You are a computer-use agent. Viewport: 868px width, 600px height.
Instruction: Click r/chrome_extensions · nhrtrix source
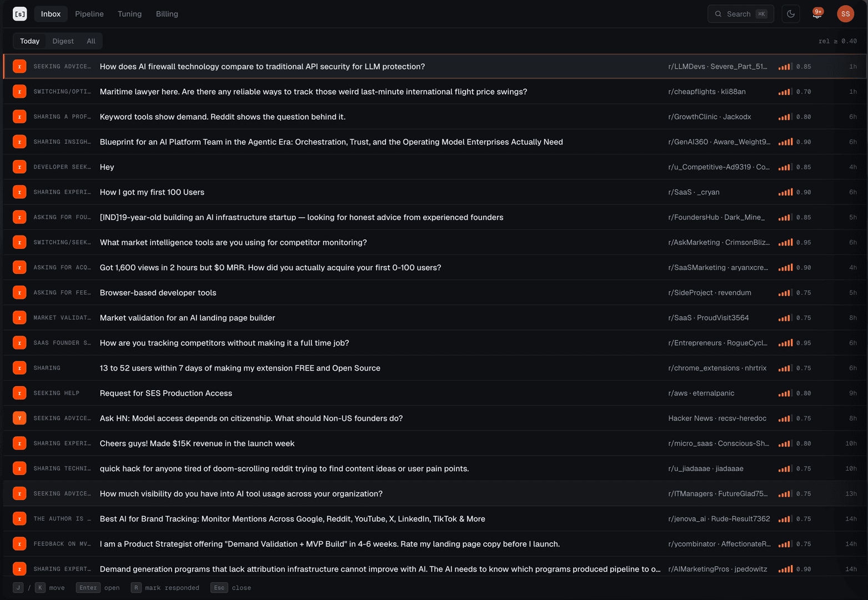(x=717, y=368)
